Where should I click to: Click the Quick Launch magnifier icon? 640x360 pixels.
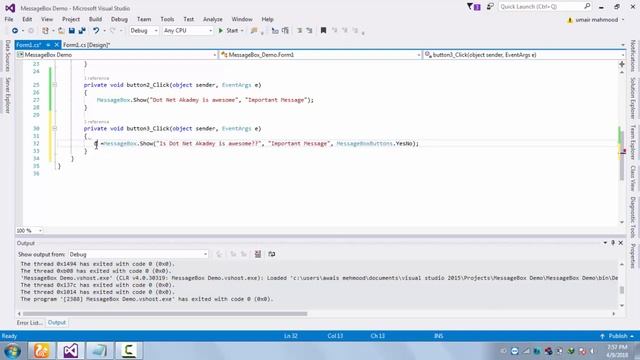587,6
